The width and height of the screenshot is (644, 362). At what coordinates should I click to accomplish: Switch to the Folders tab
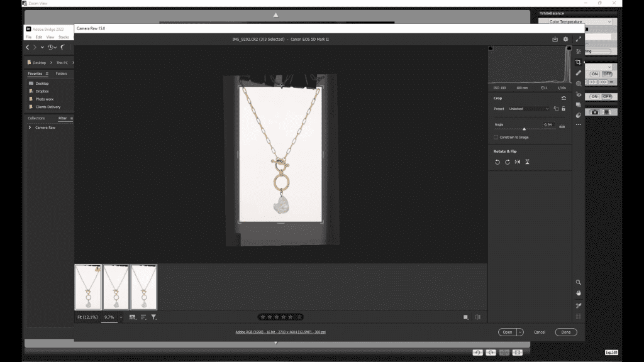click(61, 74)
